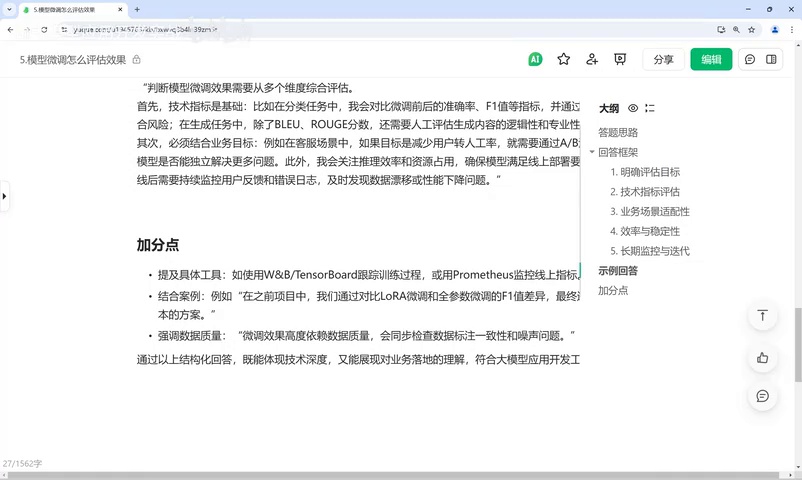This screenshot has height=480, width=802.
Task: Click the vertical scrollbar thumb
Action: (x=798, y=344)
